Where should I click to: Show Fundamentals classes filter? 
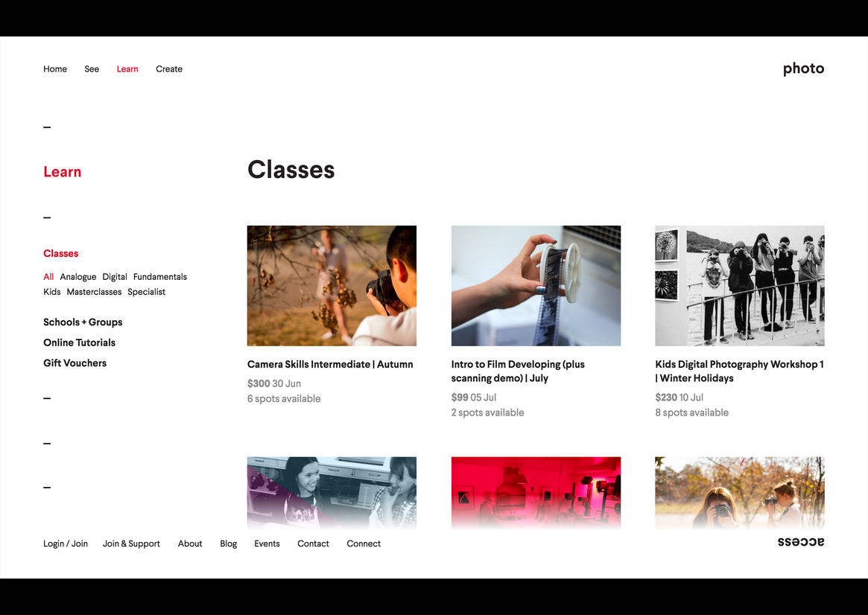tap(160, 277)
